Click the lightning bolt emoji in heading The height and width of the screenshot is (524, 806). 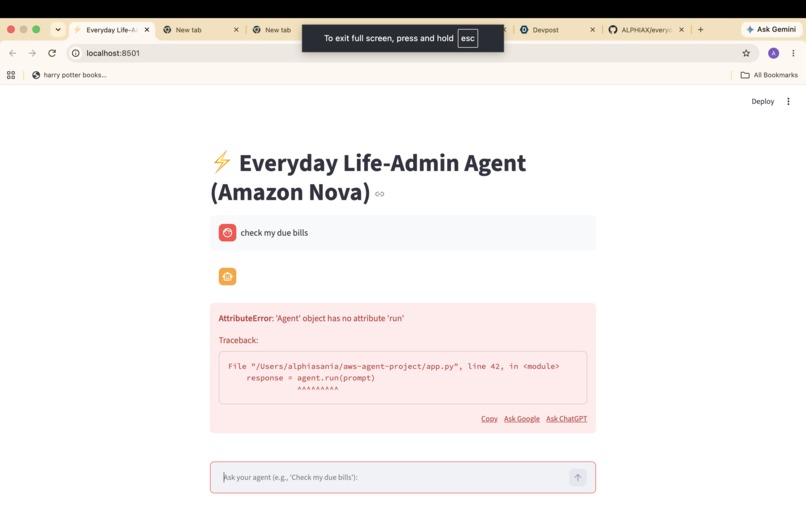point(222,162)
